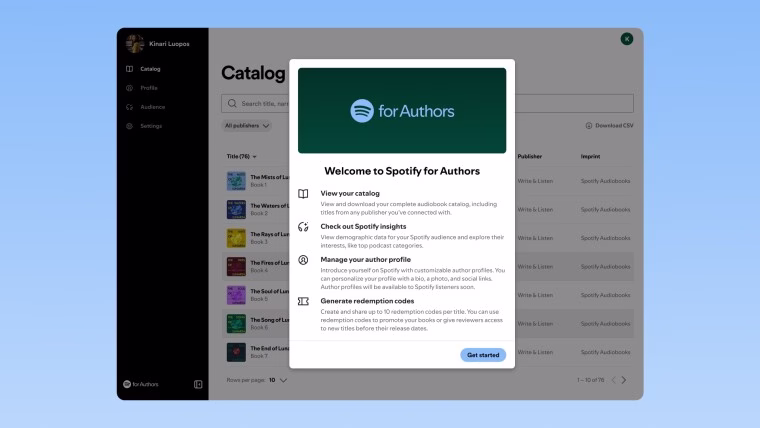Screen dimensions: 760x428
Task: Click the Profile icon in sidebar
Action: [129, 88]
